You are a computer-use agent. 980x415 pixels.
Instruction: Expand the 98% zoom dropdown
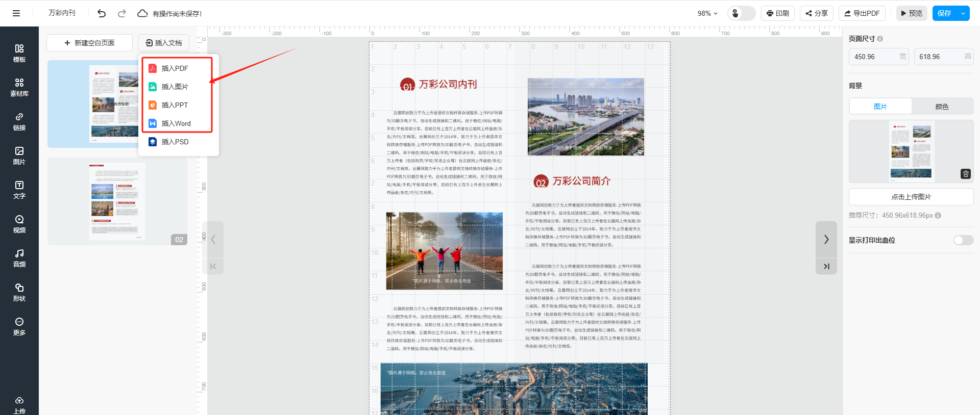[707, 13]
